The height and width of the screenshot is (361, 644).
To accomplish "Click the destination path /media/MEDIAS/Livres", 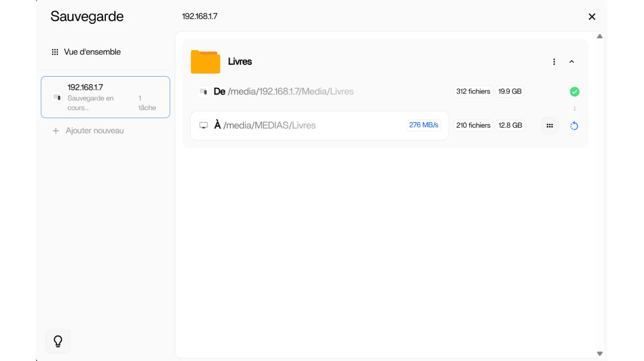I will 269,126.
